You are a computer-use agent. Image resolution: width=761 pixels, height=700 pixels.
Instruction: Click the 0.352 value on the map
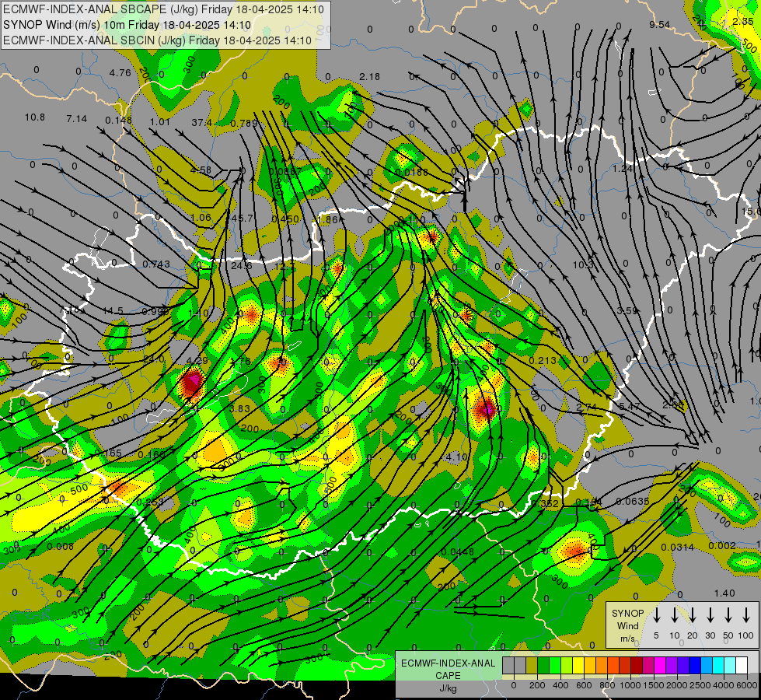(545, 504)
